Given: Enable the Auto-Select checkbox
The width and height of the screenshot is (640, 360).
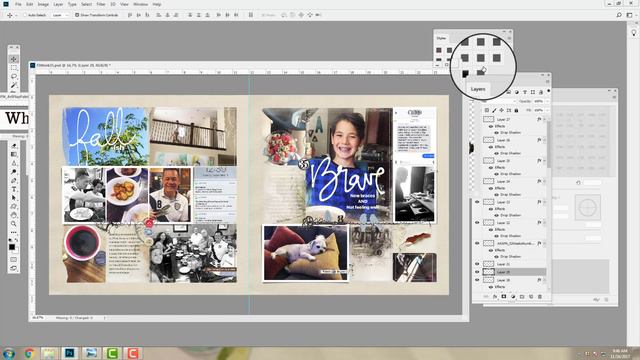Looking at the screenshot, I should pos(25,15).
